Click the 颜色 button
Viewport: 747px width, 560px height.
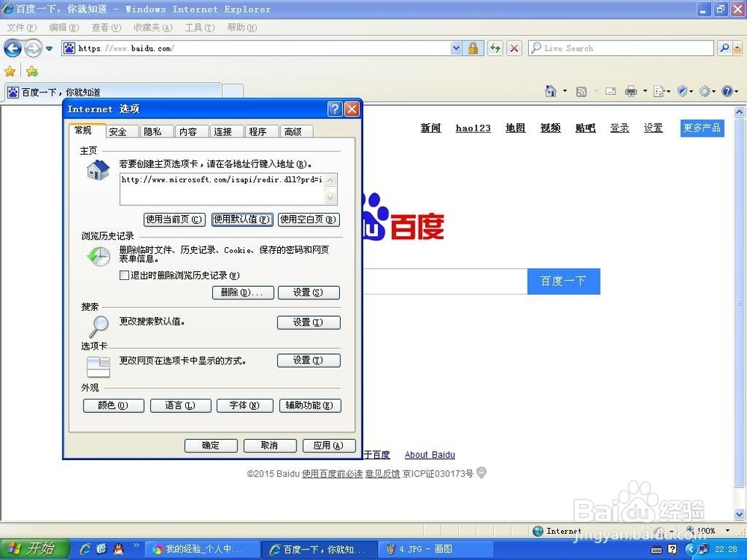click(x=114, y=405)
